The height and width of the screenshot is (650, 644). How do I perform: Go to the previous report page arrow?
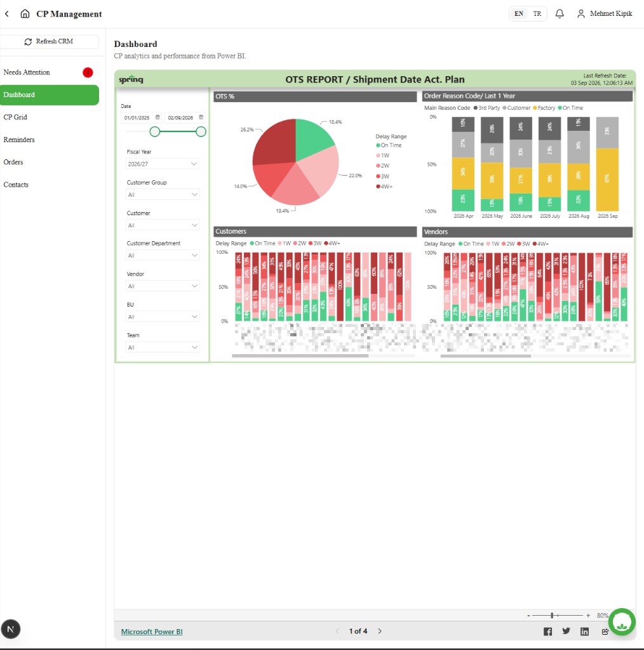[x=337, y=631]
